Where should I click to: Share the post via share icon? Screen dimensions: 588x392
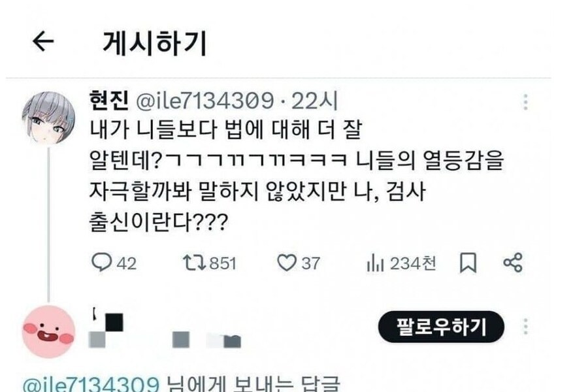coord(513,262)
